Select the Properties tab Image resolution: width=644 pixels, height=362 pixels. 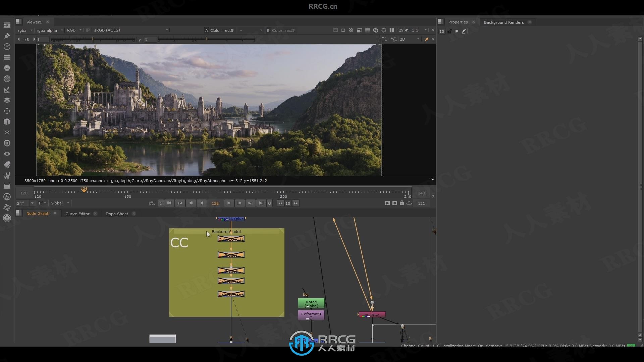458,22
